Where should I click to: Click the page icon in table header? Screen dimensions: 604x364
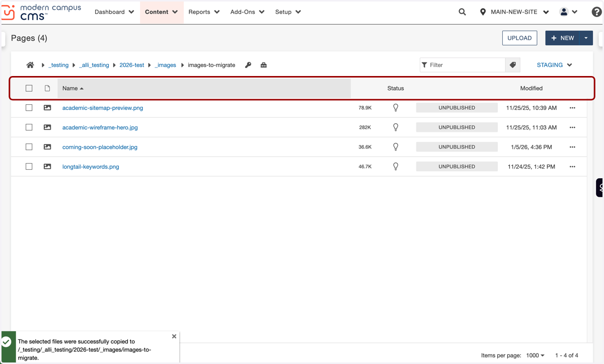pyautogui.click(x=47, y=88)
